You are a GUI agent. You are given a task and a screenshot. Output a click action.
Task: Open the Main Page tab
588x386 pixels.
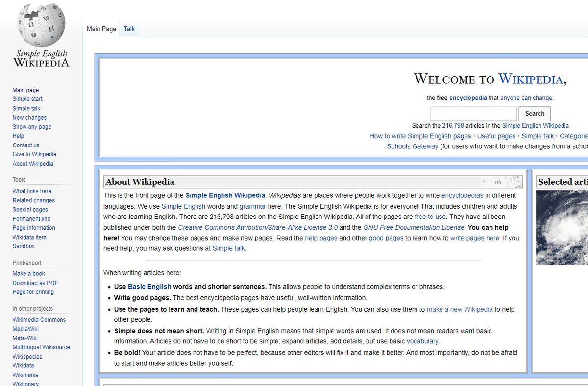click(101, 29)
